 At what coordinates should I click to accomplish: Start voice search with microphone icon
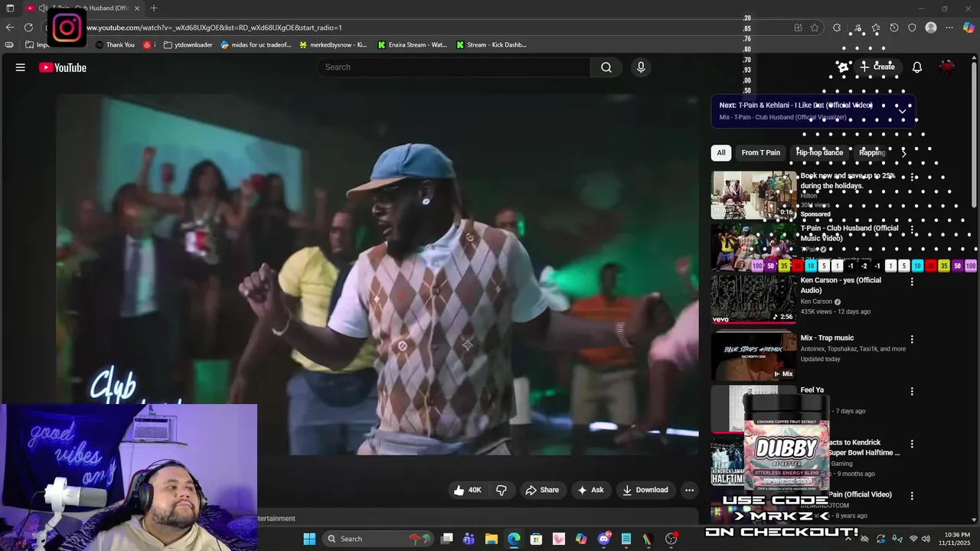tap(641, 67)
